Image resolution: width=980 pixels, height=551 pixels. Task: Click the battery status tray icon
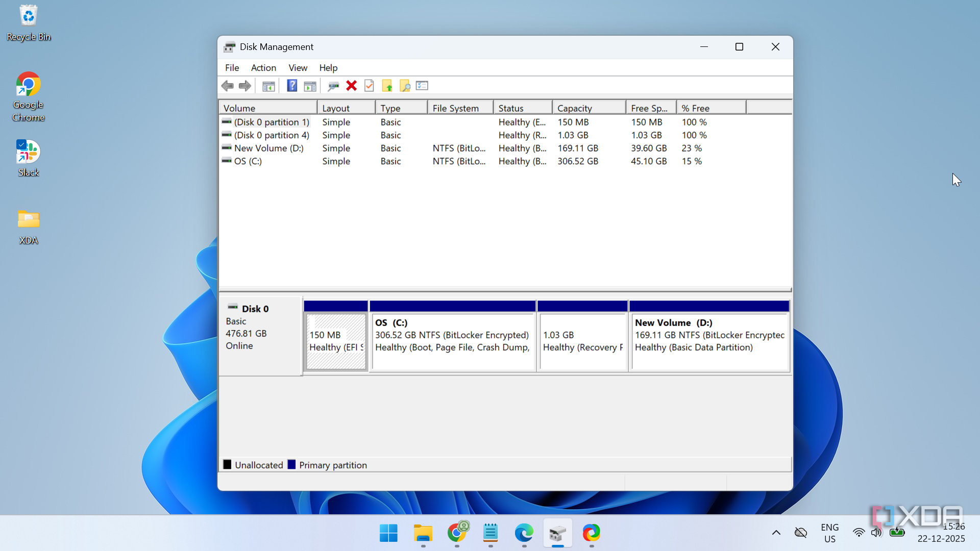897,533
